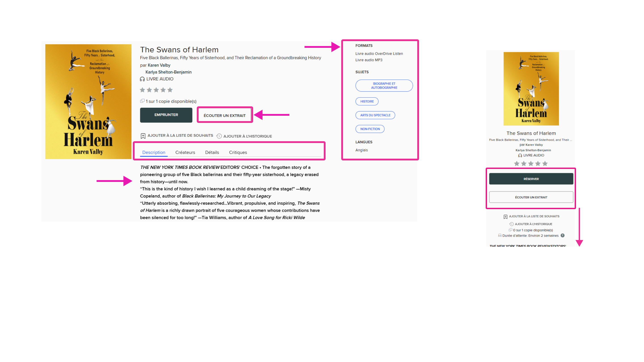Select the NON-FICTION subject tag
This screenshot has height=362, width=644.
pyautogui.click(x=370, y=129)
